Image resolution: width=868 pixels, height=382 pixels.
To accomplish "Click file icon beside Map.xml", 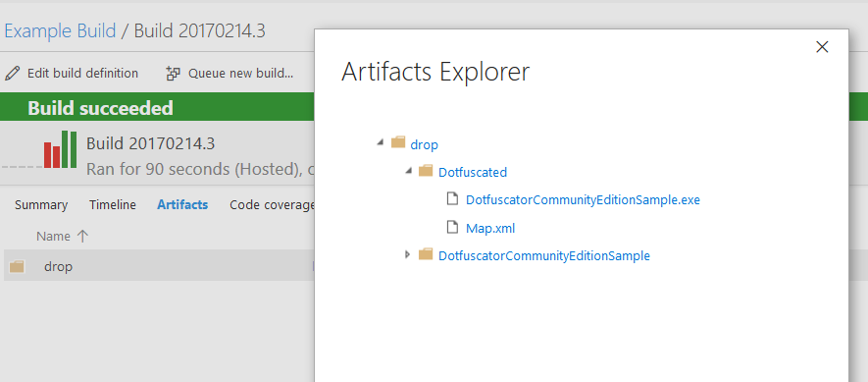I will click(x=452, y=227).
